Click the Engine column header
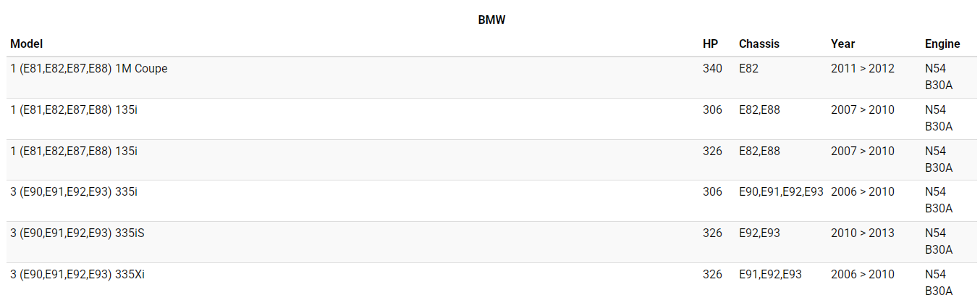Viewport: 980px width, 303px height. click(942, 43)
